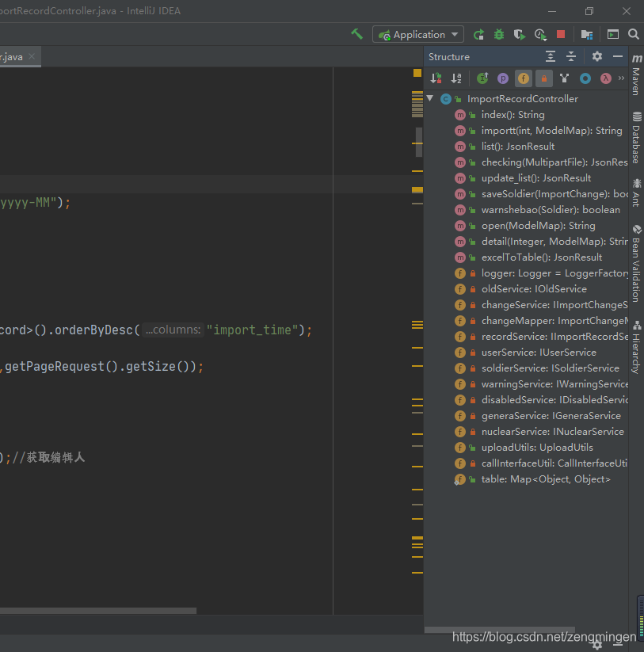Image resolution: width=644 pixels, height=652 pixels.
Task: Toggle Sort by Visibility in Structure
Action: point(436,78)
